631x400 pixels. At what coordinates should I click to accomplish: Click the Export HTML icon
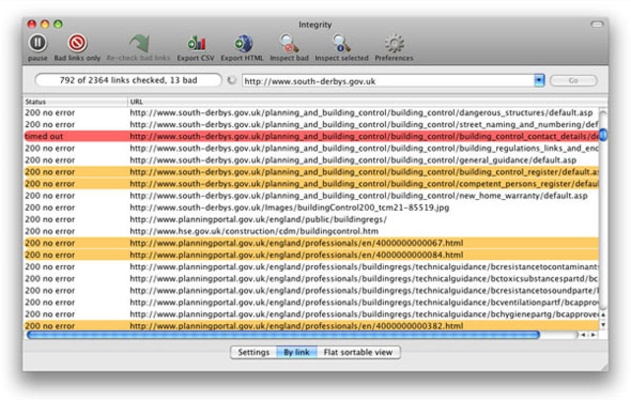tap(242, 43)
